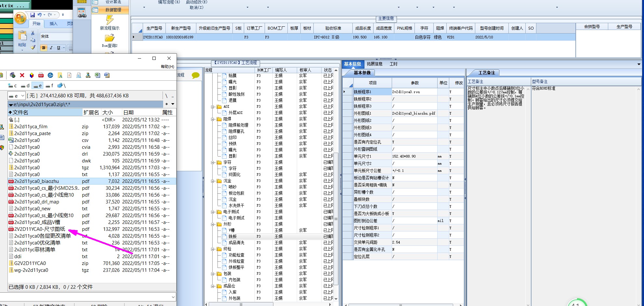Click the lightning 新流程指示 icon

110,20
